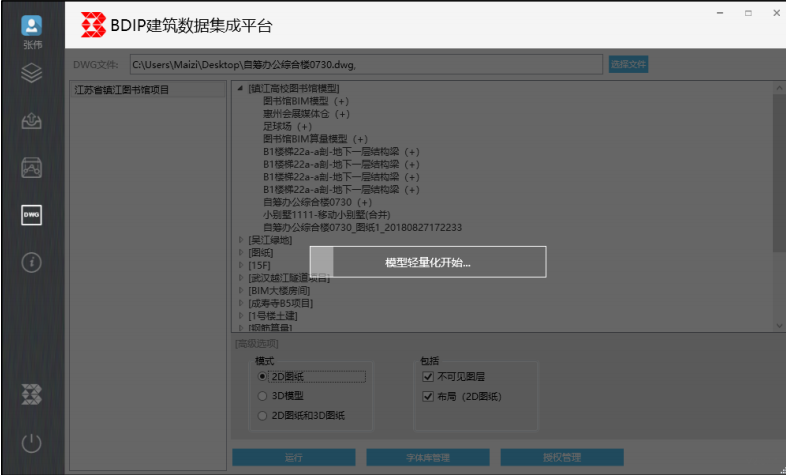Image resolution: width=786 pixels, height=475 pixels.
Task: Click the grey BDIP logo in sidebar
Action: (x=32, y=395)
